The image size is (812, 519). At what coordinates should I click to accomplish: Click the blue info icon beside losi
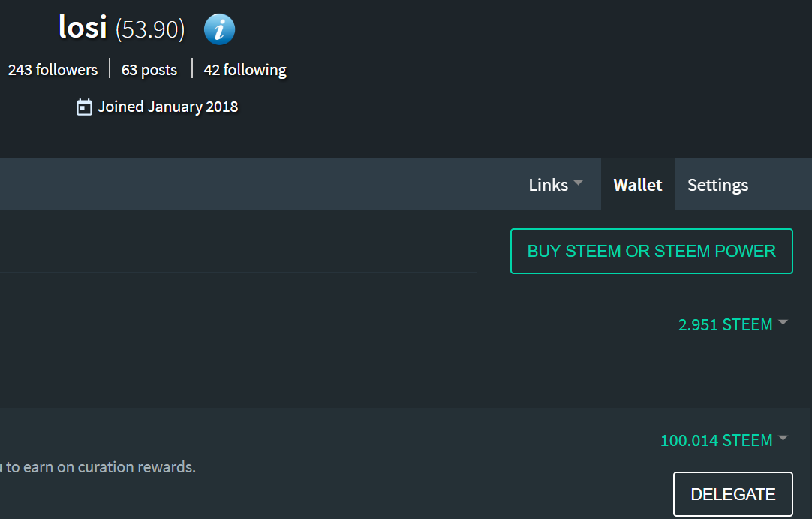[219, 30]
